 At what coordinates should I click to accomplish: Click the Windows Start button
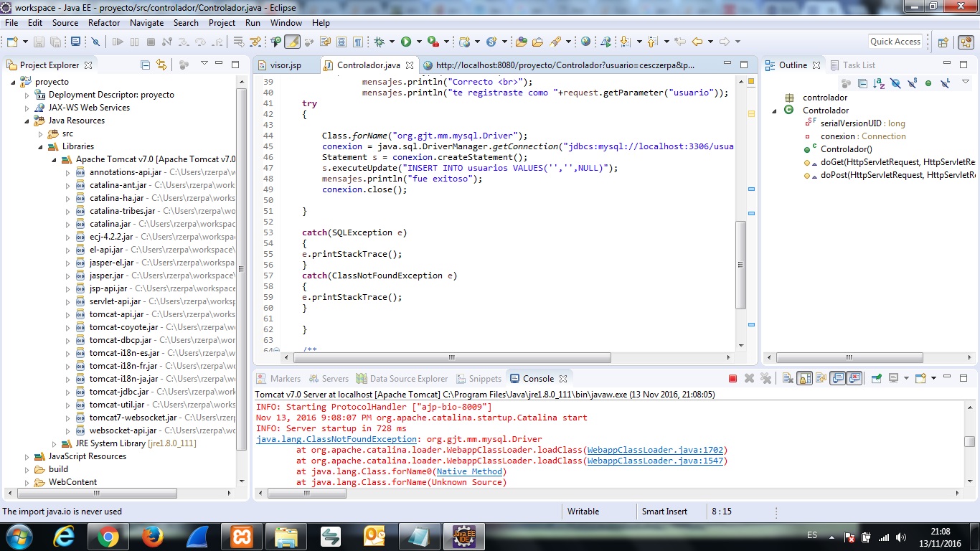pyautogui.click(x=18, y=536)
